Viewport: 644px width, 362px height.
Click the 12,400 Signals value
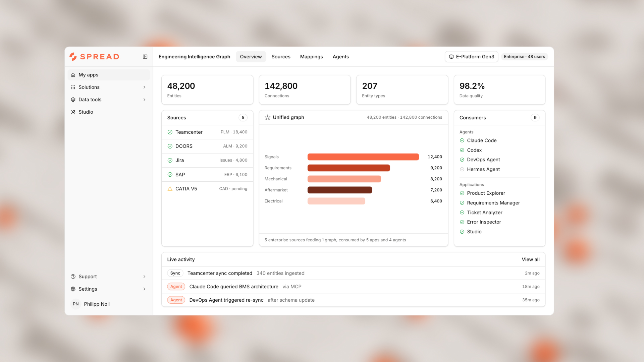coord(435,157)
